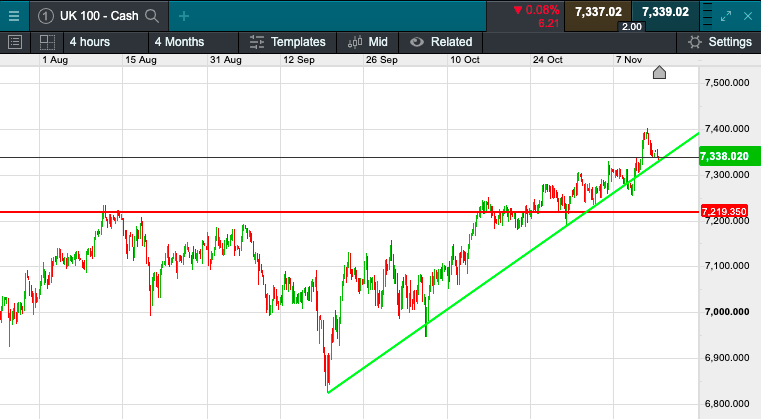Click the search magnifier beside UK 100 - Cash

point(152,16)
